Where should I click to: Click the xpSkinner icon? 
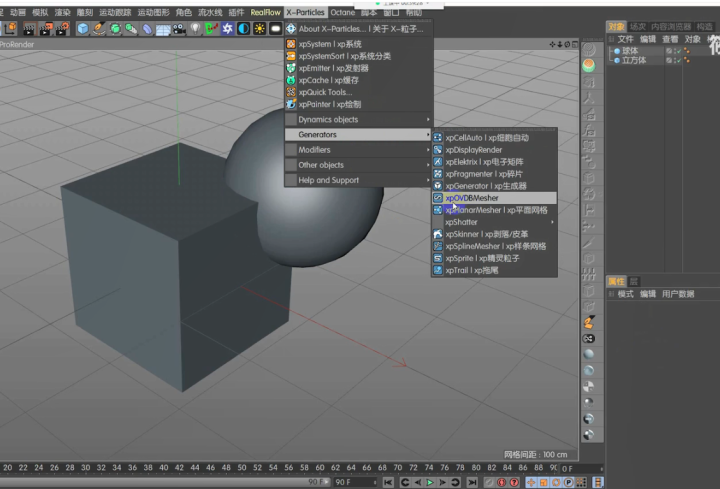click(x=438, y=234)
